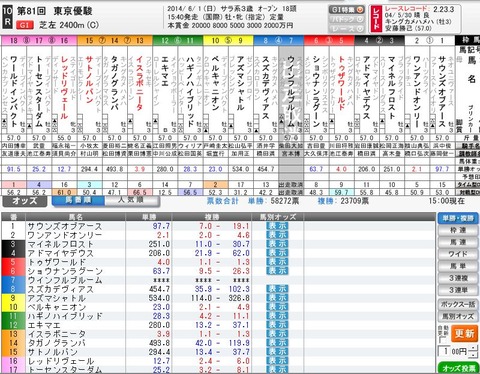Click the 15:00現在 timestamp
The image size is (480, 374).
coord(447,201)
